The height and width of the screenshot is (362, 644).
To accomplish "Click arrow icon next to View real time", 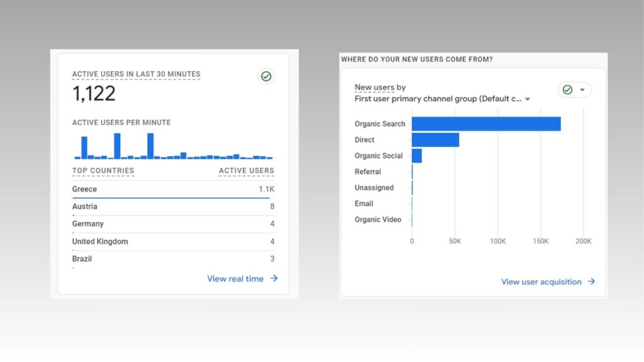I will 274,278.
